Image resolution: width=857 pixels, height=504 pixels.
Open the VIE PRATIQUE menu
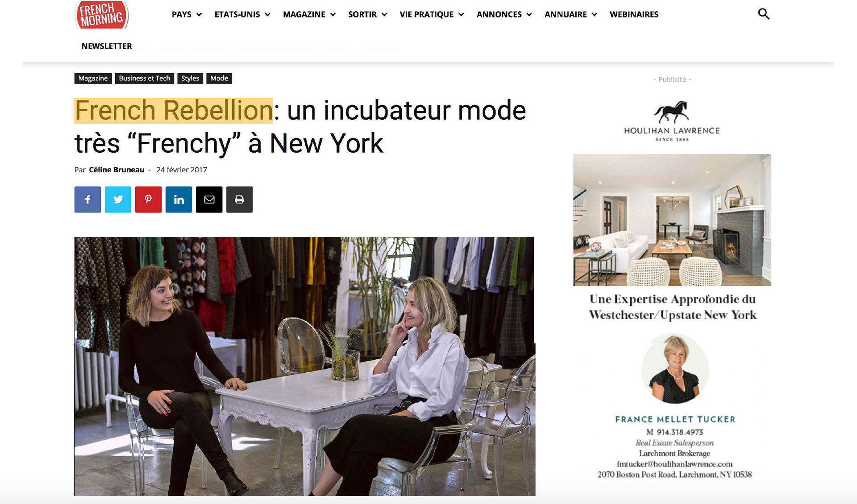[432, 14]
